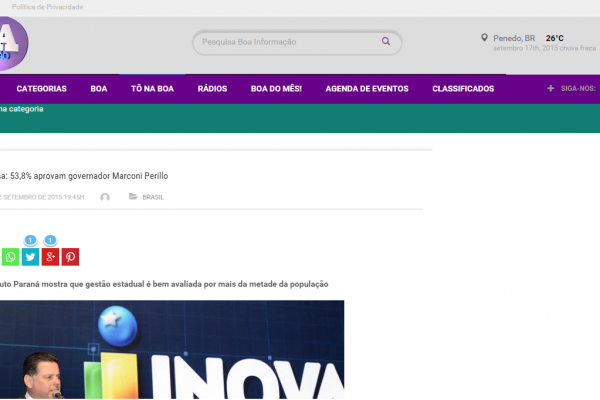Click the folder icon beside BRASIL

[133, 197]
